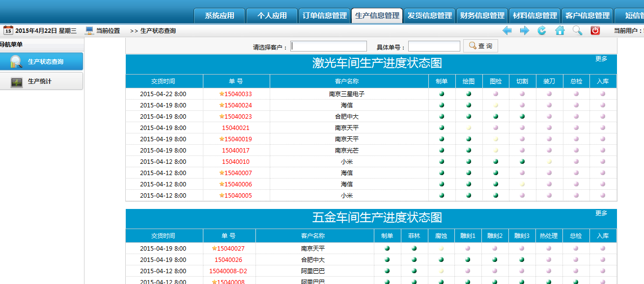Switch to the 财务信息管理 tab
Screen dimensions: 644x284
pos(482,15)
